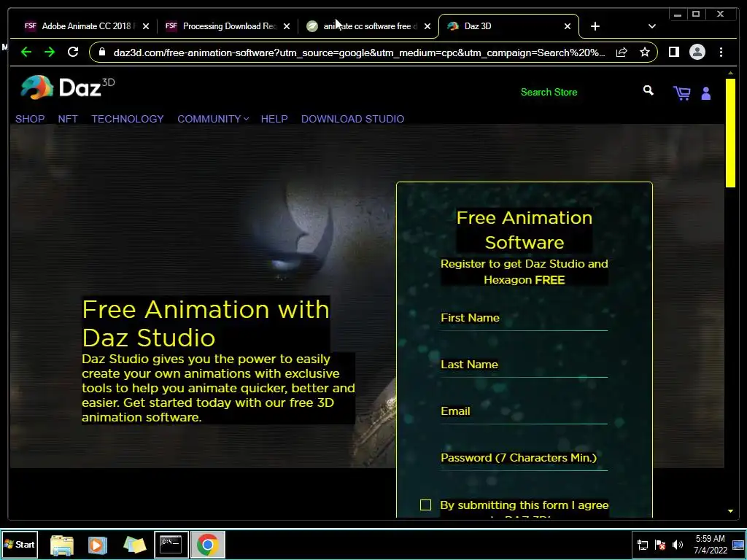Open the Chrome three-dot menu
The image size is (747, 560).
(x=721, y=52)
